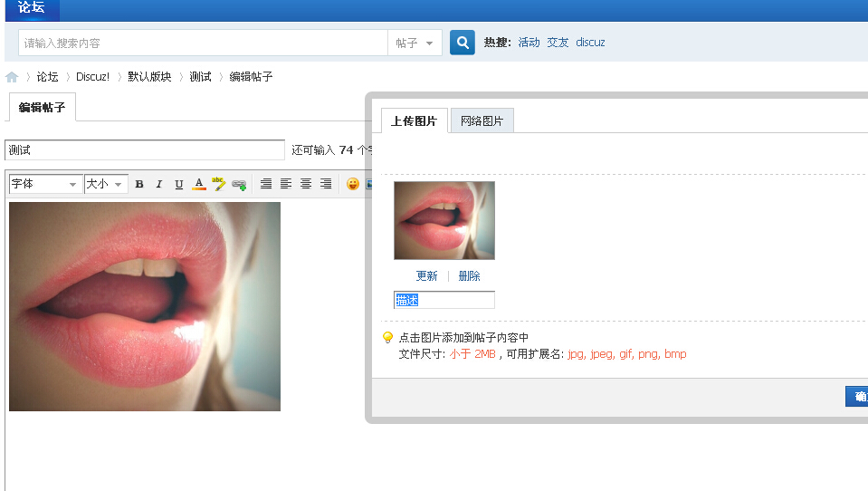
Task: Click the 编辑帖子 breadcrumb text
Action: coord(252,77)
